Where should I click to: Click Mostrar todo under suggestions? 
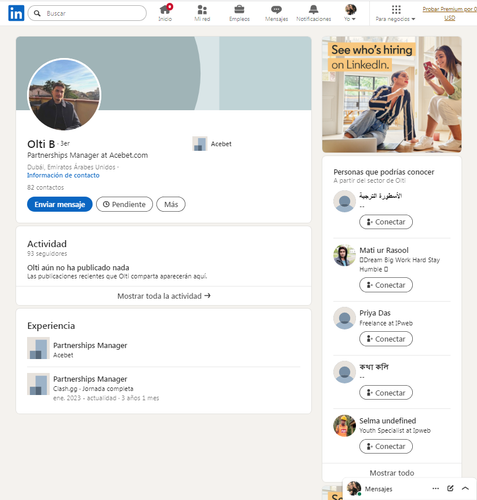pos(392,473)
